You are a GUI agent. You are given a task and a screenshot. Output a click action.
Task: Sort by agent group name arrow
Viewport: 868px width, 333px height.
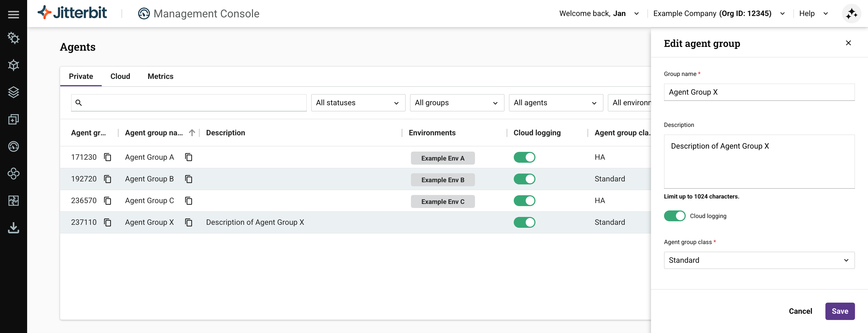coord(192,133)
